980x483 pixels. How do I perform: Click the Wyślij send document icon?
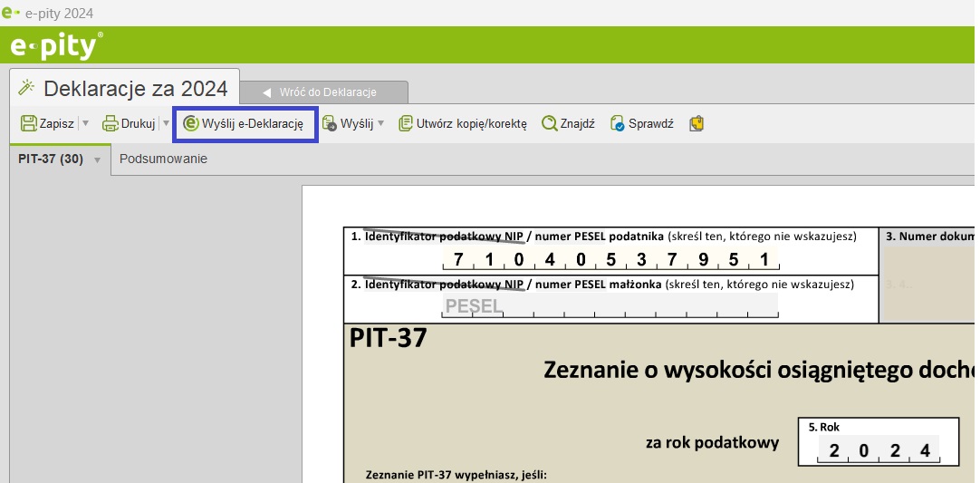330,124
